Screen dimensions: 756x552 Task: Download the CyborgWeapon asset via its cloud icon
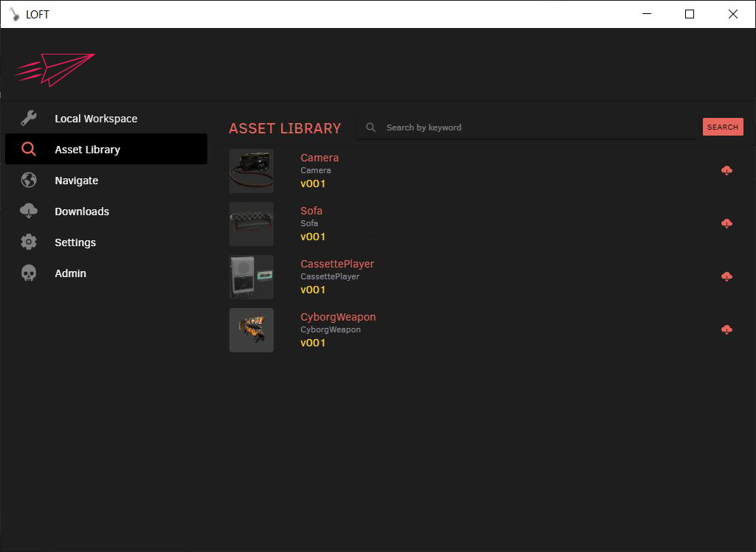point(726,329)
